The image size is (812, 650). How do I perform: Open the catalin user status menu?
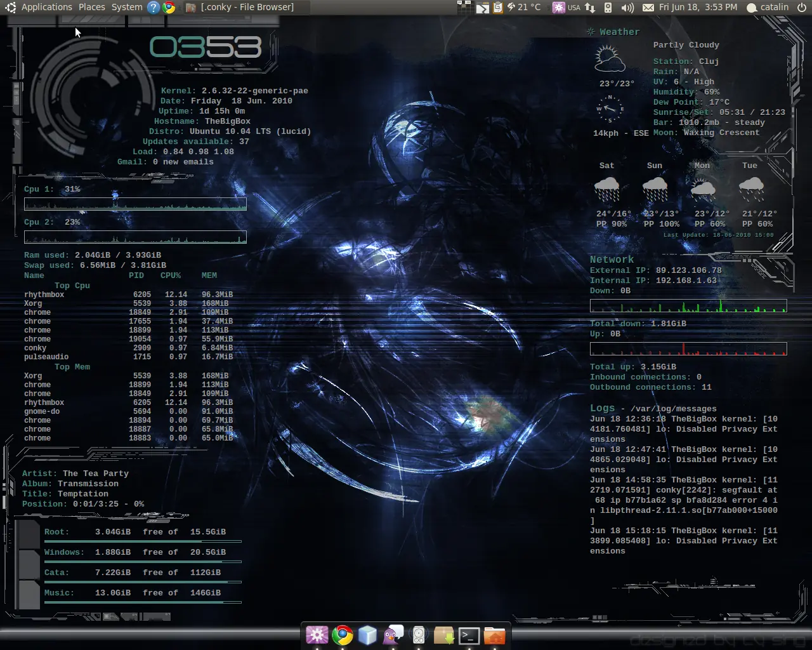coord(768,8)
